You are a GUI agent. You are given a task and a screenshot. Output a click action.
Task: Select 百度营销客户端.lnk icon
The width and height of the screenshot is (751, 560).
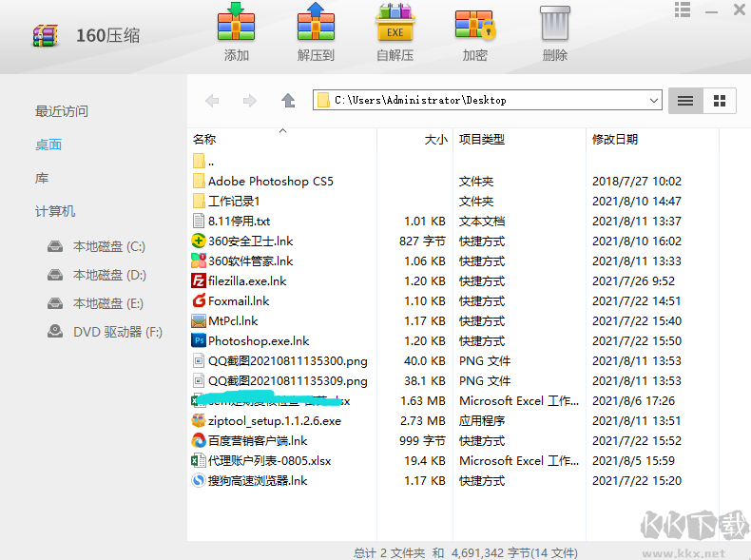coord(199,441)
